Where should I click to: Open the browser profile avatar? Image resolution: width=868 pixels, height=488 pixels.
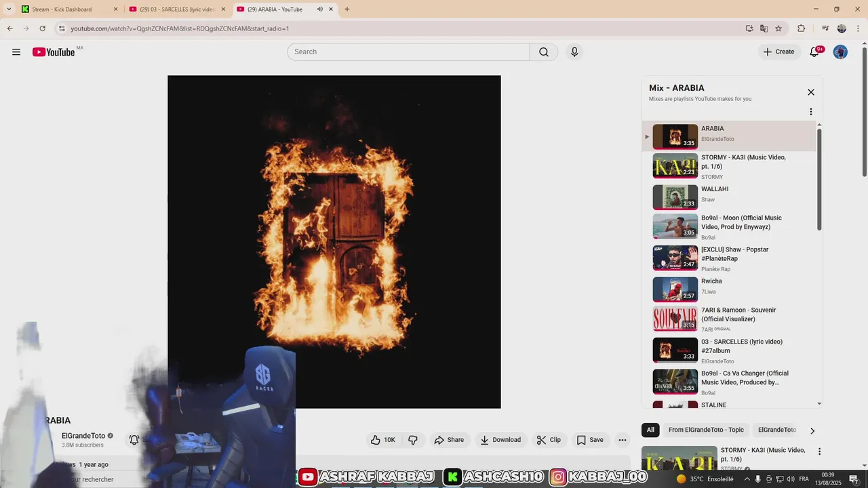(842, 28)
